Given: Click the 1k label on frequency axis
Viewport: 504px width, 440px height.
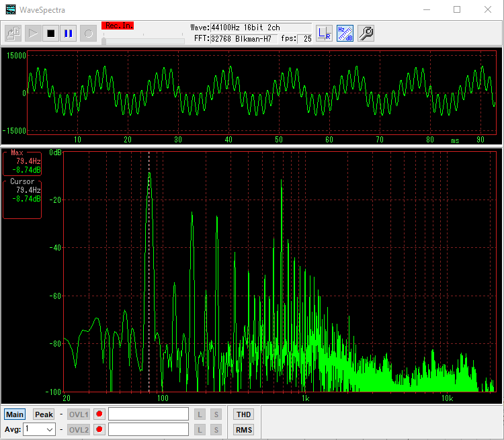Looking at the screenshot, I should pos(305,398).
